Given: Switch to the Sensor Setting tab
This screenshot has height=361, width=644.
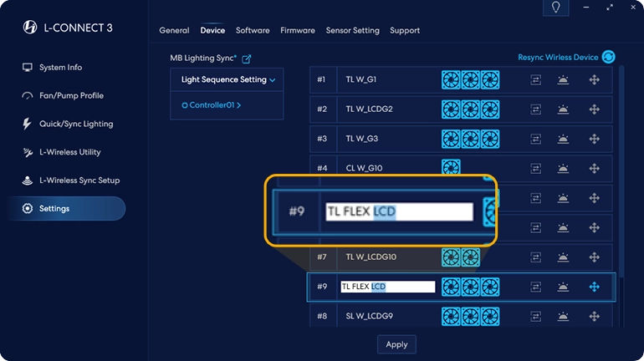Looking at the screenshot, I should (352, 30).
